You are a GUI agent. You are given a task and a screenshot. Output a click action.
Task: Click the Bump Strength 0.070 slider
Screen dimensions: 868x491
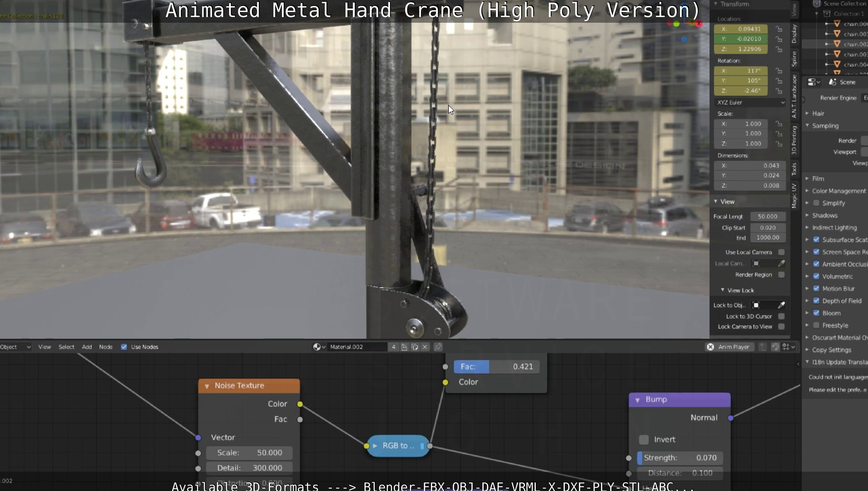680,458
